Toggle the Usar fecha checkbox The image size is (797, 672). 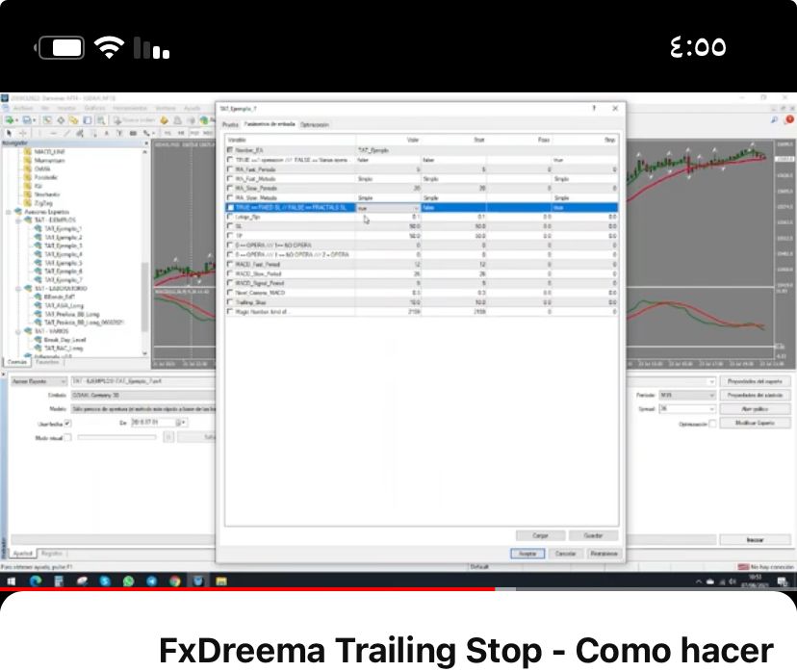pyautogui.click(x=67, y=424)
